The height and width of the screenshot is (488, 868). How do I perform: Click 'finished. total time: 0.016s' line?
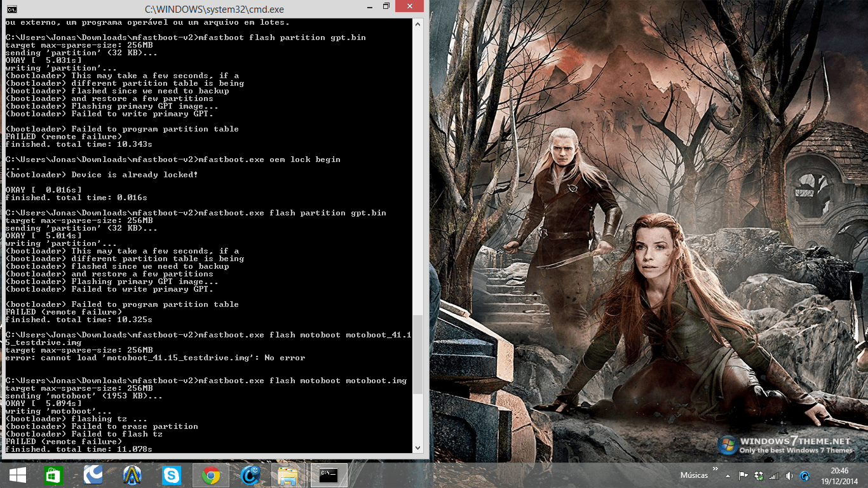(x=76, y=198)
